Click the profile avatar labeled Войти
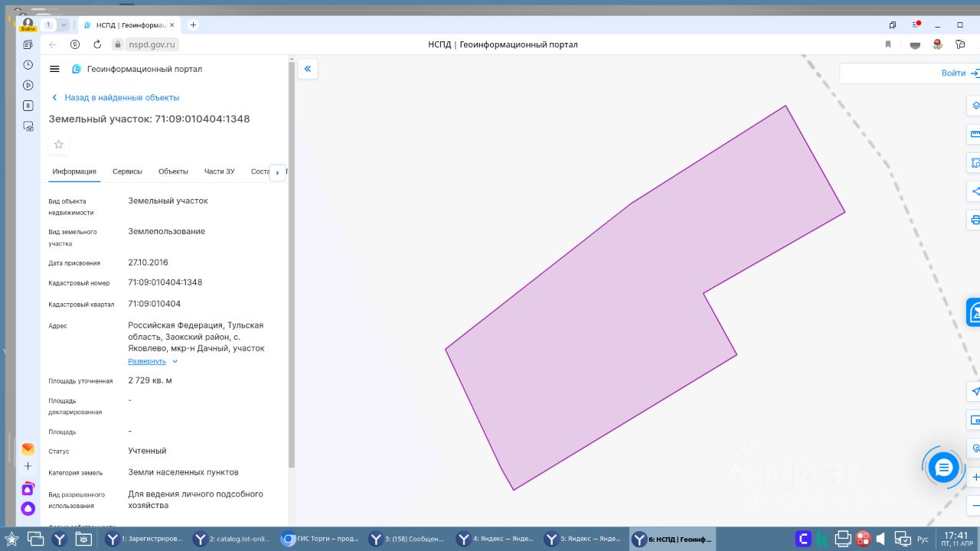Viewport: 980px width, 551px height. (x=28, y=24)
